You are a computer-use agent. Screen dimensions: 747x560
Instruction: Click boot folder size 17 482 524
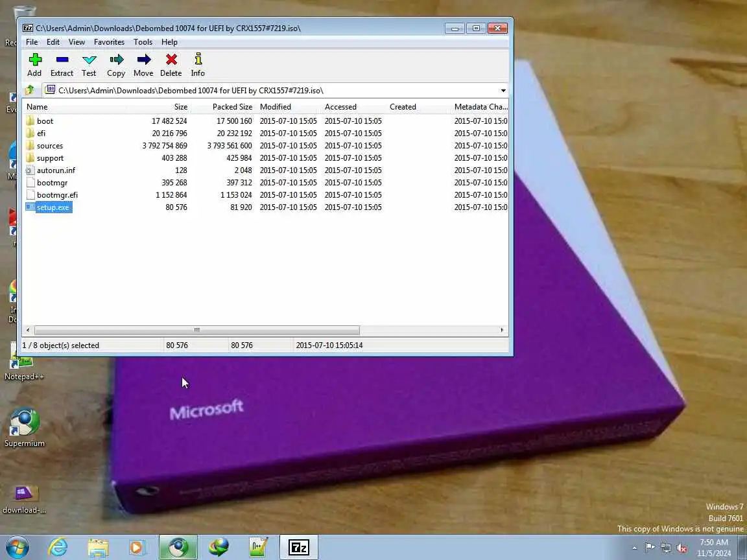click(170, 121)
